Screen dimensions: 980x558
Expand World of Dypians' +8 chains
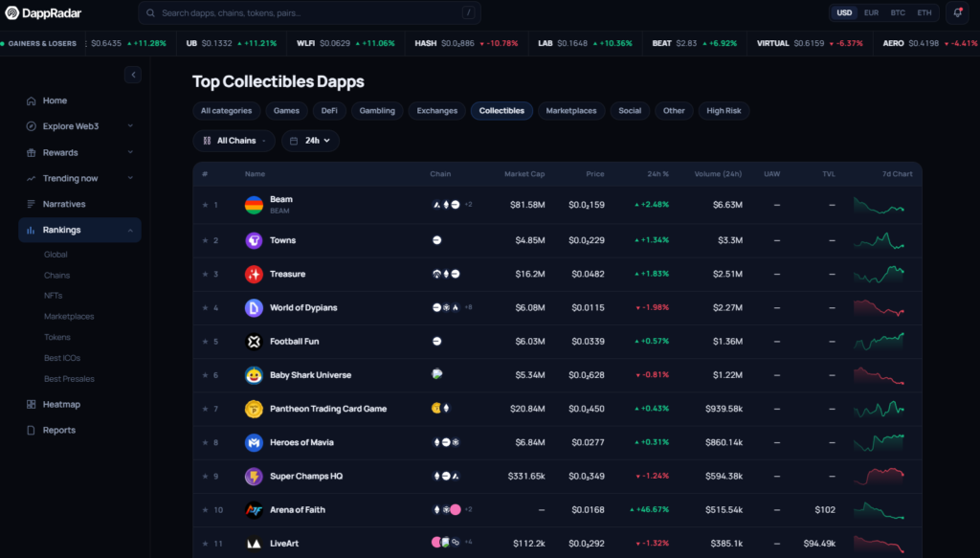click(x=468, y=307)
